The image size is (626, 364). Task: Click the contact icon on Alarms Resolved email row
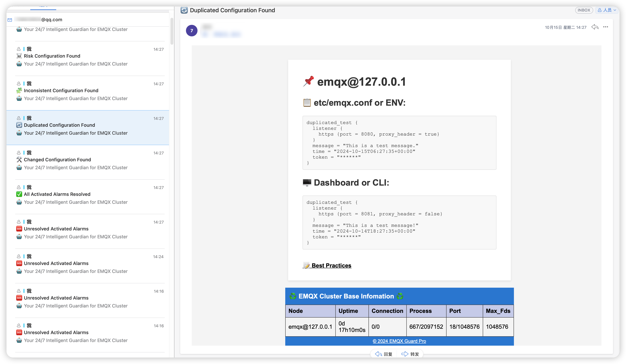[19, 187]
